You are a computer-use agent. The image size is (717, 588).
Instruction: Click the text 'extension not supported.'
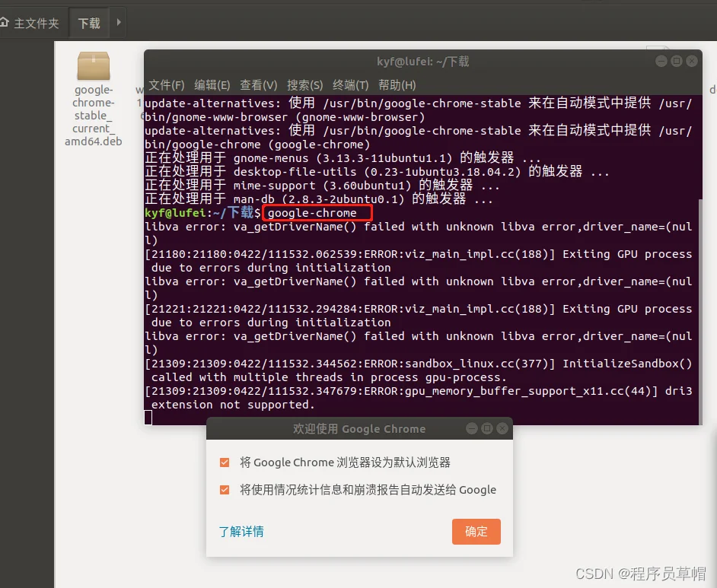(233, 405)
